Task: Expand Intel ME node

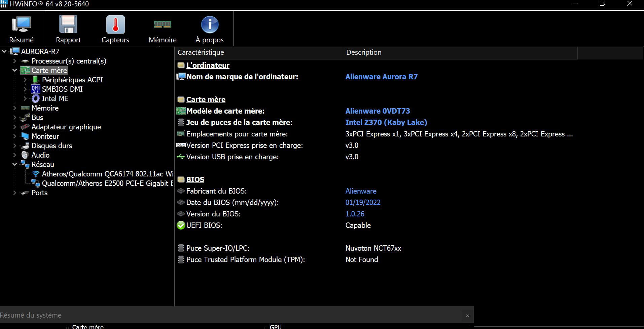Action: (x=25, y=98)
